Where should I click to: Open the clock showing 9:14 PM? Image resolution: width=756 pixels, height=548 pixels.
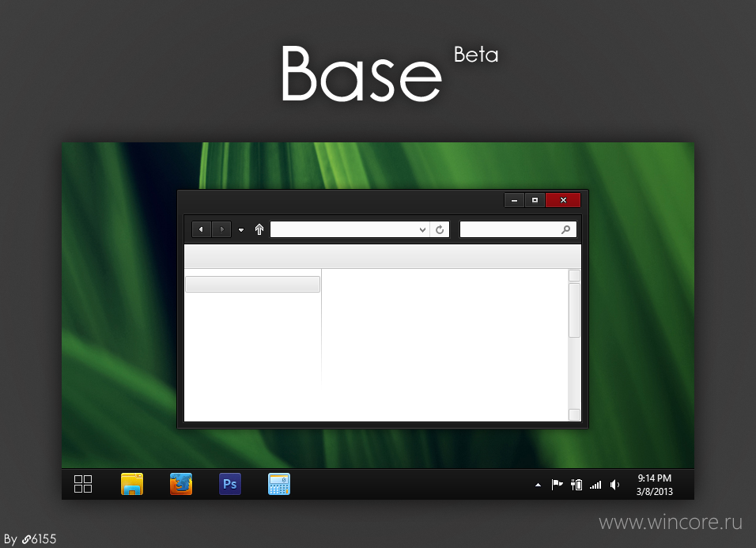click(x=654, y=485)
